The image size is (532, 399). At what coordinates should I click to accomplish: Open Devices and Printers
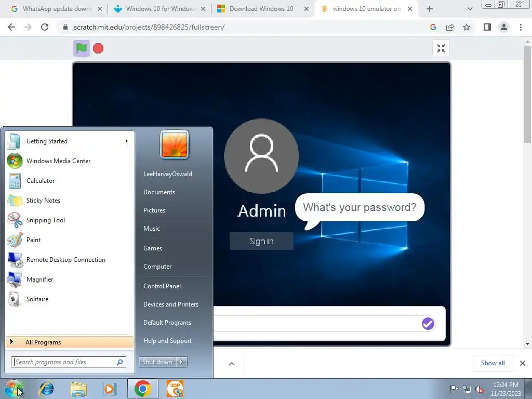click(x=170, y=304)
